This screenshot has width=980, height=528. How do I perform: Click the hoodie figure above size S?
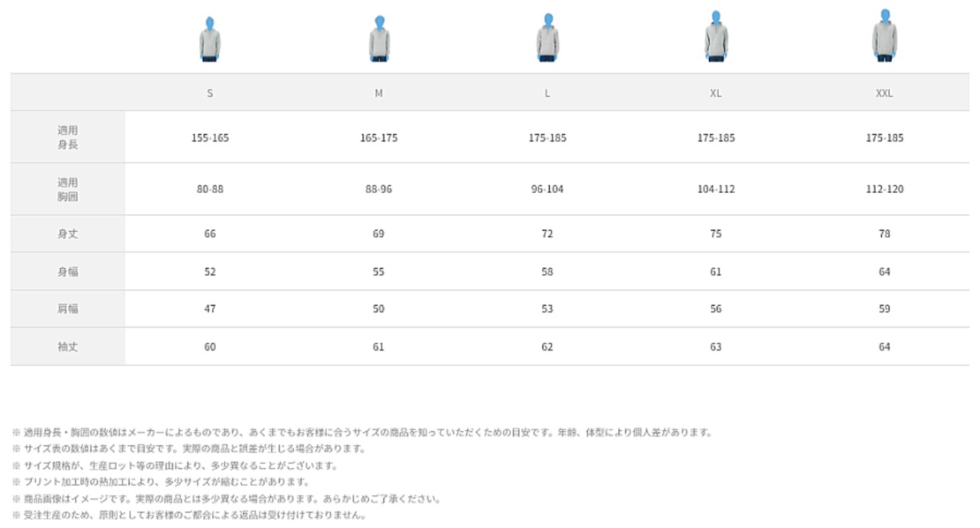210,40
